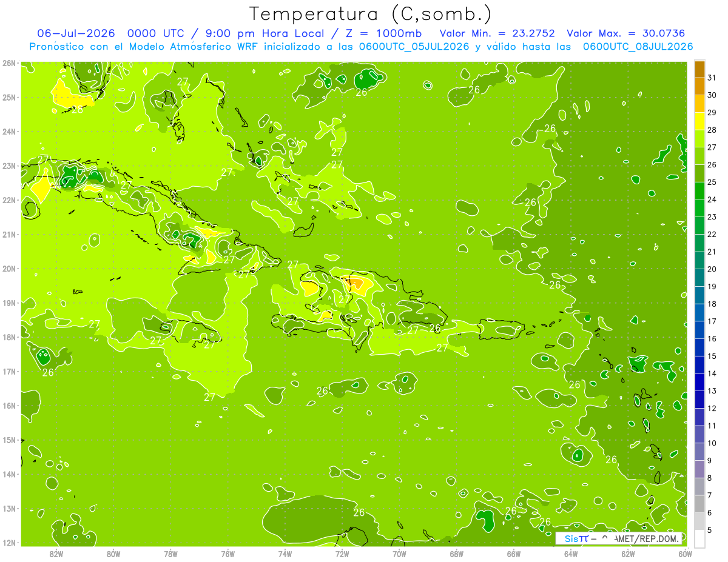Screen dimensions: 728x562
Task: Click the 12N latitude axis label
Action: point(9,543)
